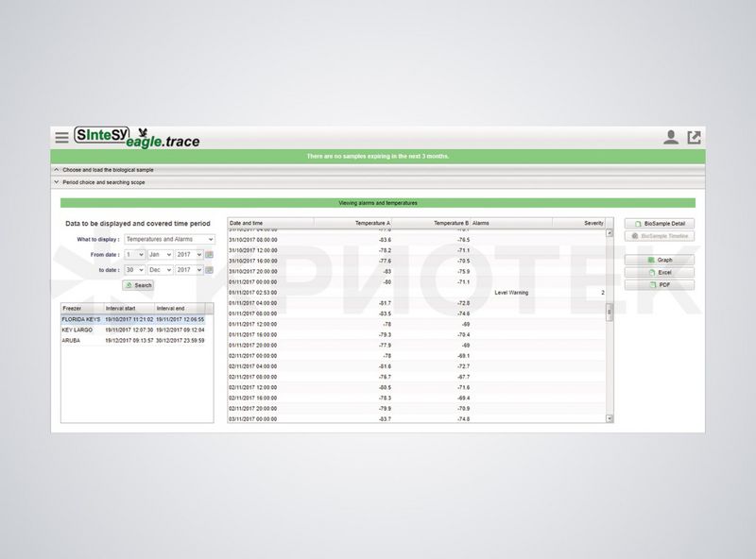Click the Search button
The height and width of the screenshot is (559, 756).
[x=138, y=285]
